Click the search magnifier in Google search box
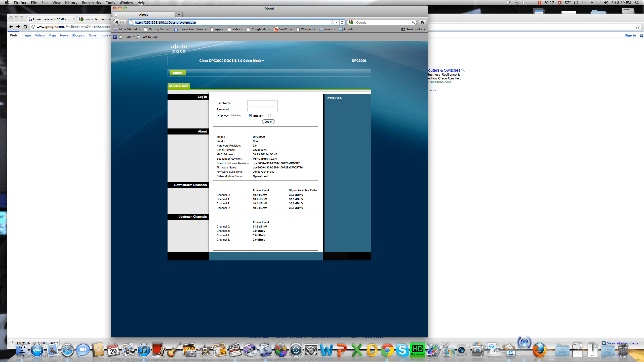This screenshot has width=644, height=362. coord(413,22)
